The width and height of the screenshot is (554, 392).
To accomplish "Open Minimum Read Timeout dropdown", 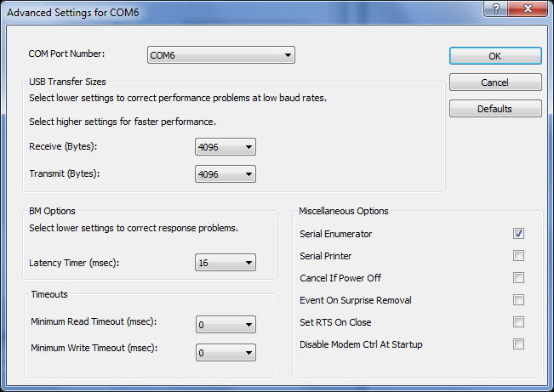I will pyautogui.click(x=226, y=325).
